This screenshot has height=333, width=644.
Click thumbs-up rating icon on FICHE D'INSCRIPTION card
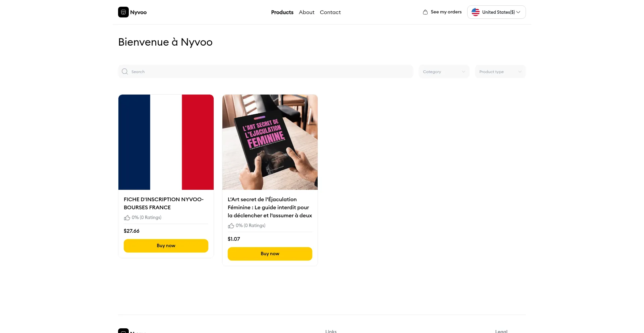[x=127, y=218]
